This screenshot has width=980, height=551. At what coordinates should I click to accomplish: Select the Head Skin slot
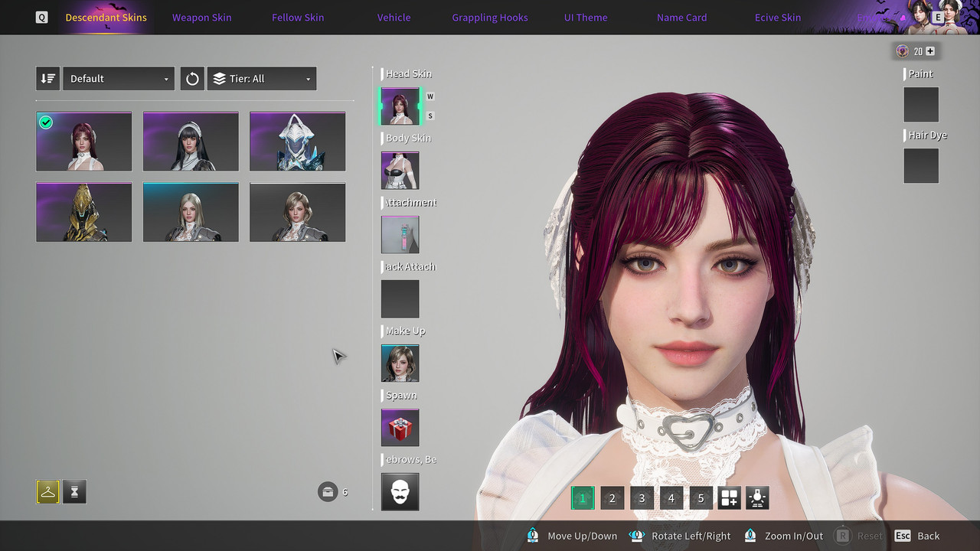click(x=400, y=106)
